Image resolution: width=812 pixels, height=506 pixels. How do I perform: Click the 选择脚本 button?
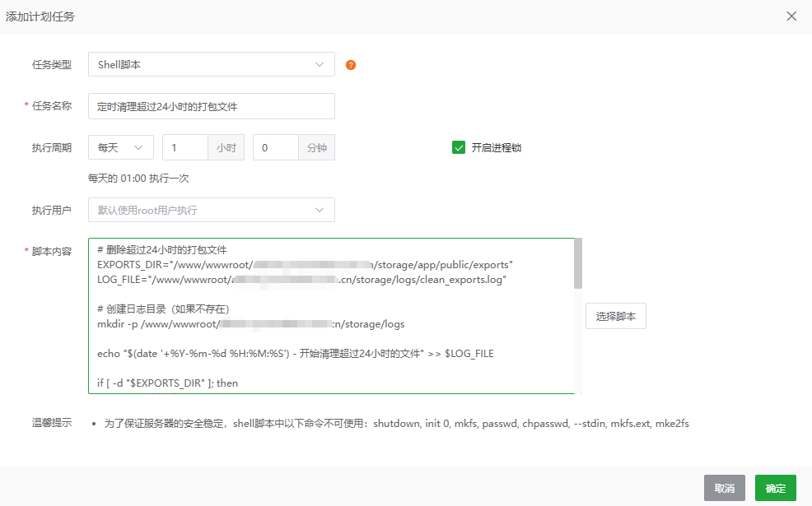click(x=616, y=316)
